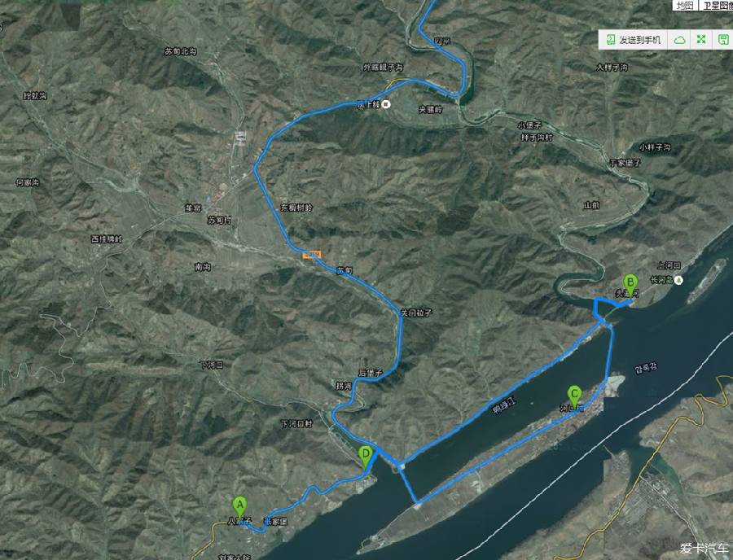The height and width of the screenshot is (560, 733).
Task: Click the 苏甸村 village label
Action: pos(219,220)
